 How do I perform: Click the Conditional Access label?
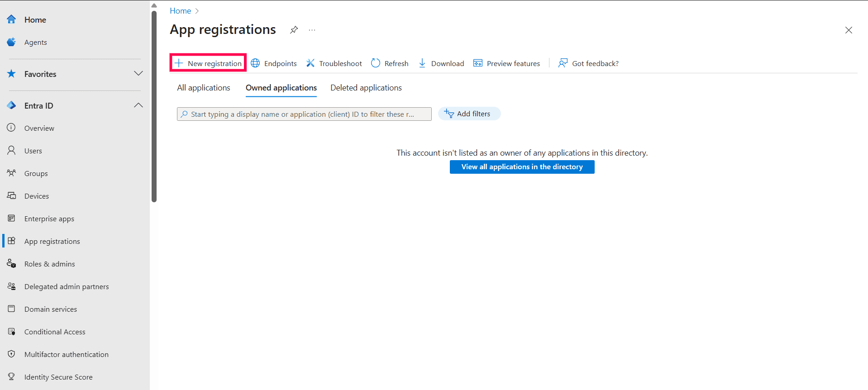(55, 332)
